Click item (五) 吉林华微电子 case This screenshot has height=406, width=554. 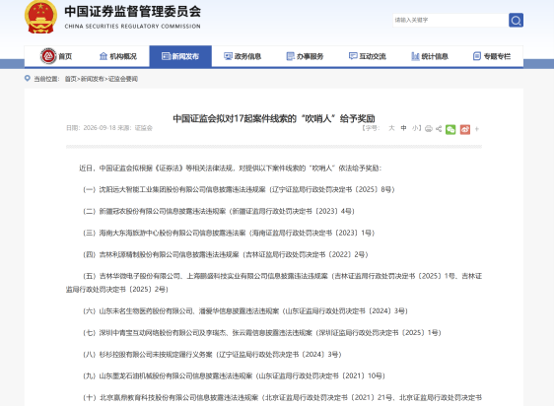274,283
